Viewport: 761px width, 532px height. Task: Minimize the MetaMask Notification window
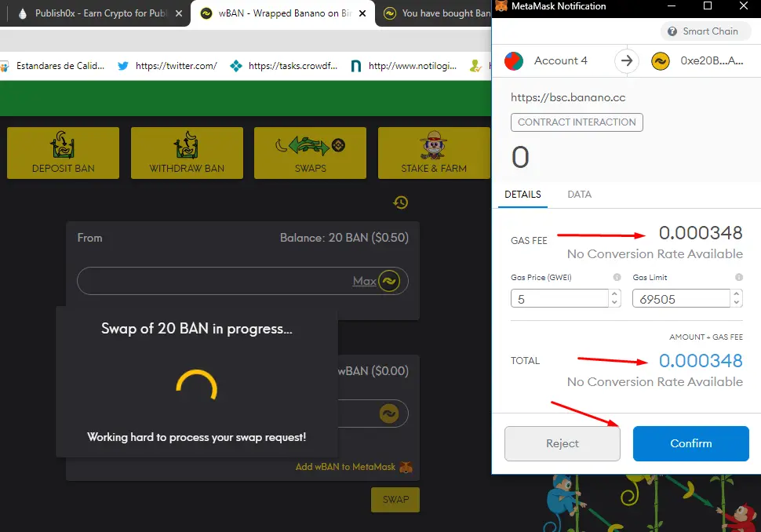tap(672, 5)
